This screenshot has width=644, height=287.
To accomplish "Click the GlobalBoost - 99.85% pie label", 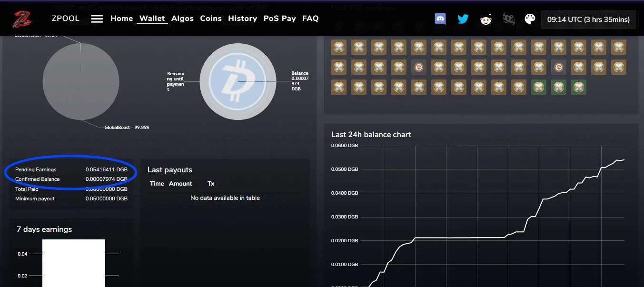I will pyautogui.click(x=127, y=127).
